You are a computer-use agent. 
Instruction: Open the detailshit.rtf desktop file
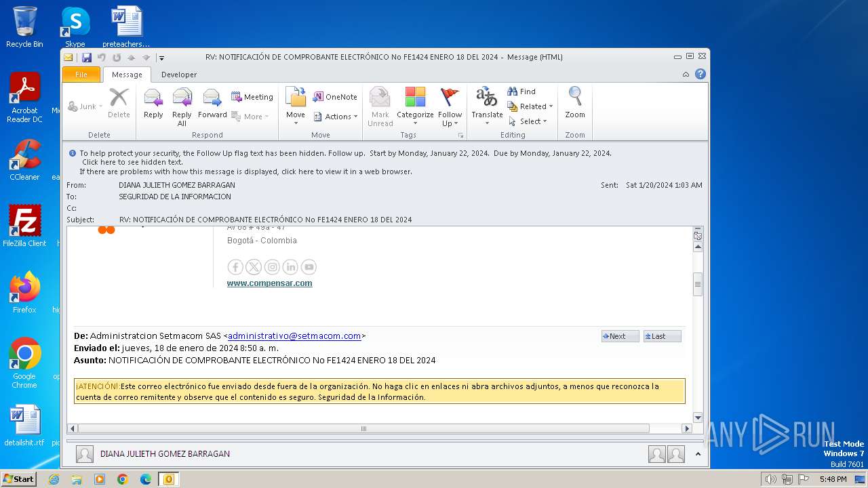(x=24, y=426)
